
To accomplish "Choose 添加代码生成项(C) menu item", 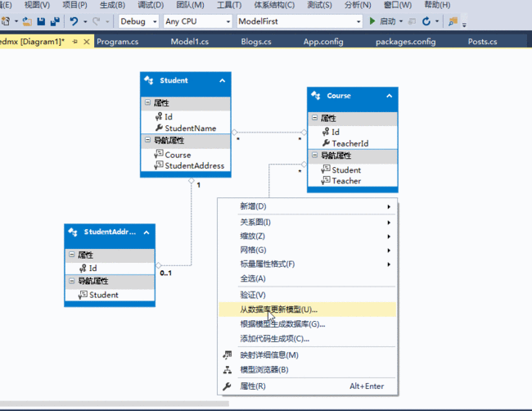I will pos(308,339).
